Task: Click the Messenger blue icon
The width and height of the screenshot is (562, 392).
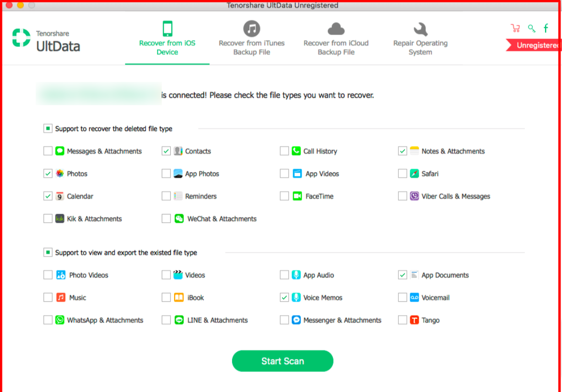Action: (x=296, y=320)
